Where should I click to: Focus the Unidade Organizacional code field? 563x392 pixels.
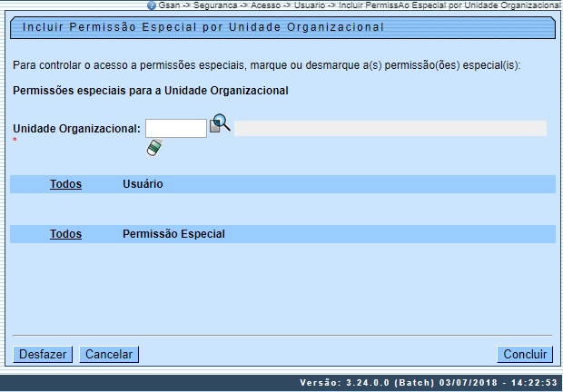coord(176,129)
